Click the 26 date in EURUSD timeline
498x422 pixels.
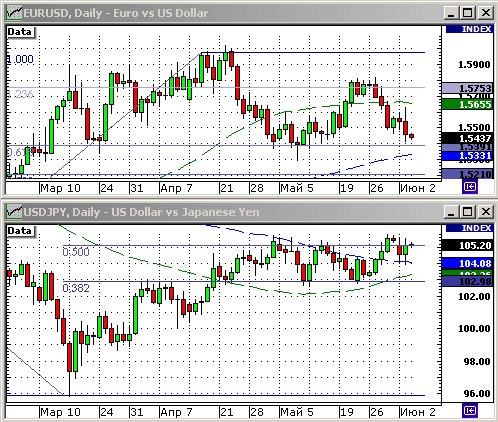pyautogui.click(x=377, y=188)
